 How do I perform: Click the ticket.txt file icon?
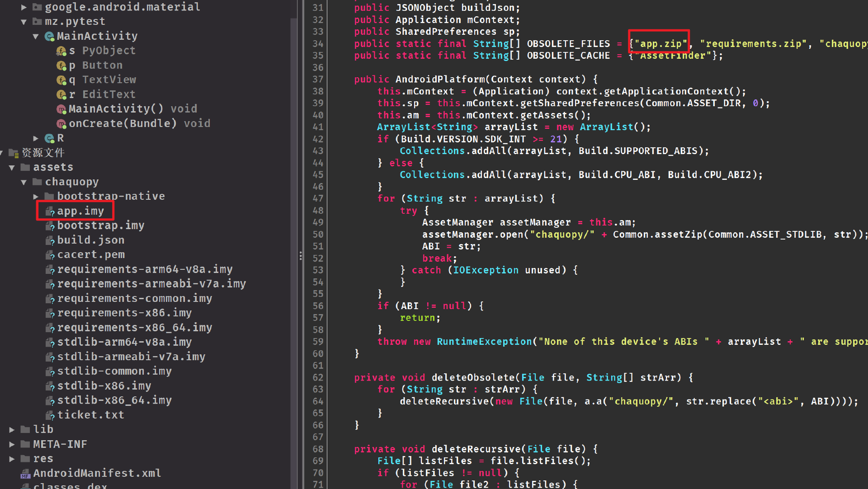pyautogui.click(x=50, y=415)
